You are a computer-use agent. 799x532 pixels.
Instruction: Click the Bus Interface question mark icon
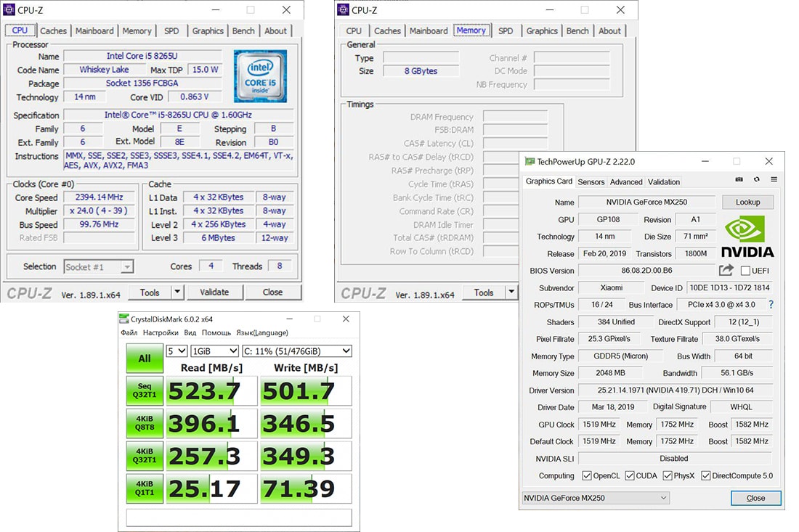pyautogui.click(x=771, y=304)
